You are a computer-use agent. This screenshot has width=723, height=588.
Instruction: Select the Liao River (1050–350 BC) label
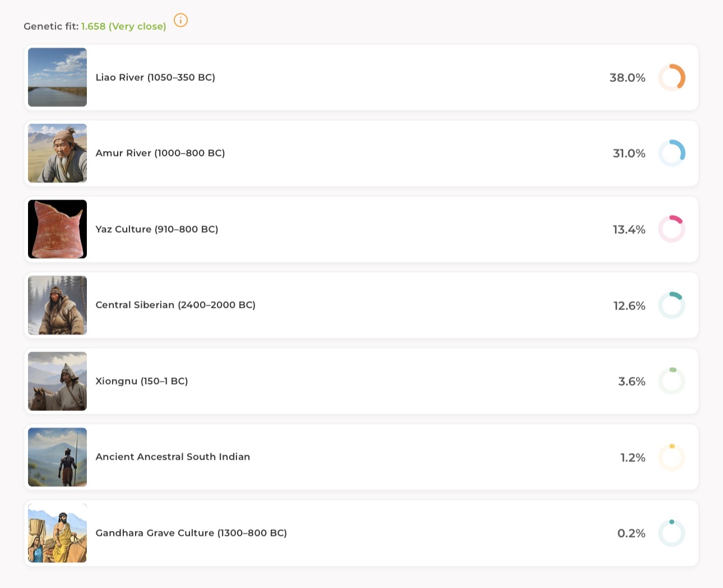[x=155, y=77]
